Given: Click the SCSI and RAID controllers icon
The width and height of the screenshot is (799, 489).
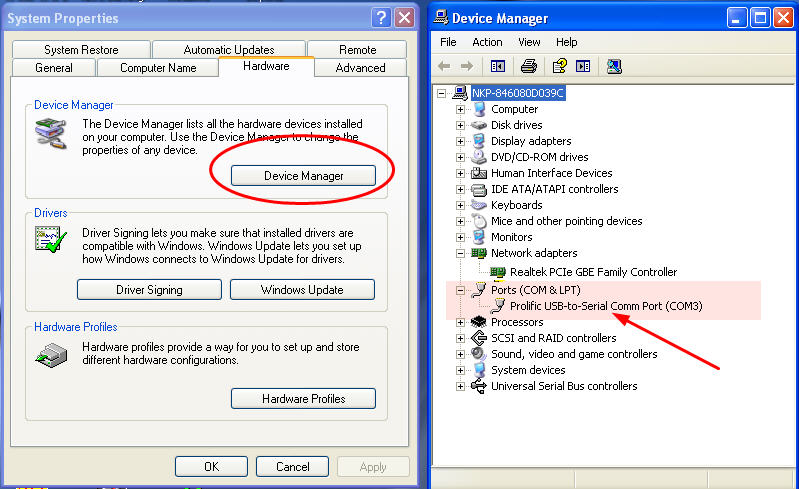Looking at the screenshot, I should (479, 338).
